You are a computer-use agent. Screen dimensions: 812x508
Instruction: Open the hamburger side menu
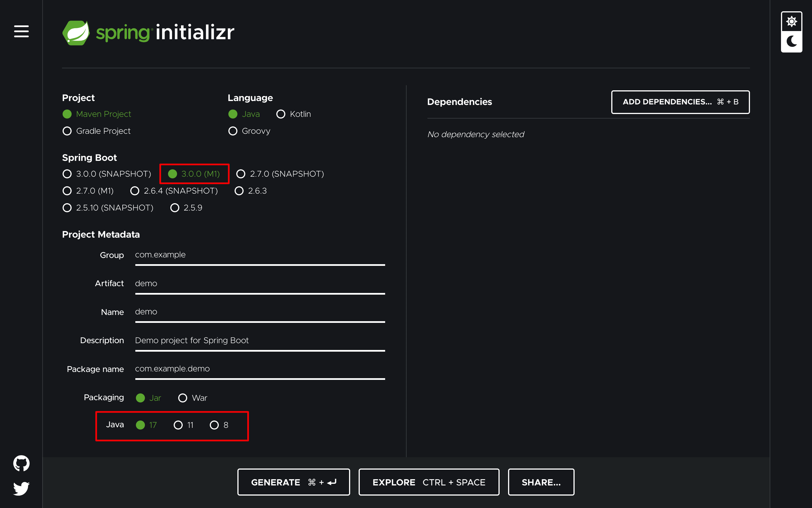click(x=21, y=31)
